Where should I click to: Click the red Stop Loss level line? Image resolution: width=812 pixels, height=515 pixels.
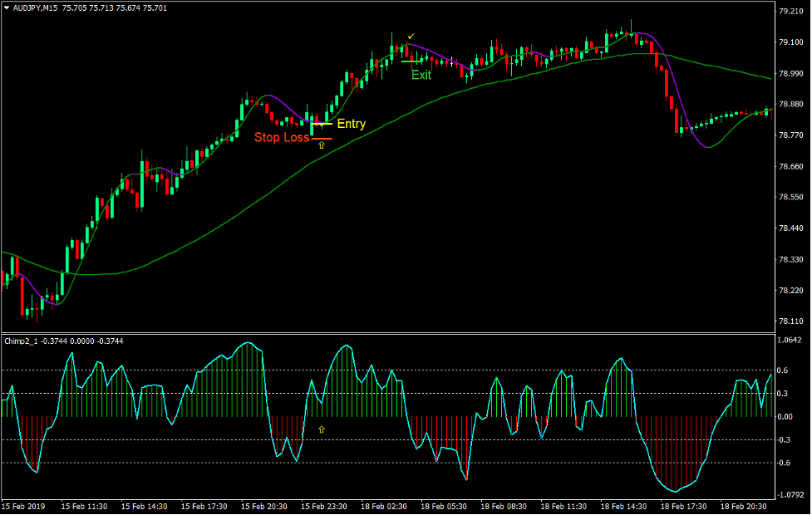coord(323,140)
